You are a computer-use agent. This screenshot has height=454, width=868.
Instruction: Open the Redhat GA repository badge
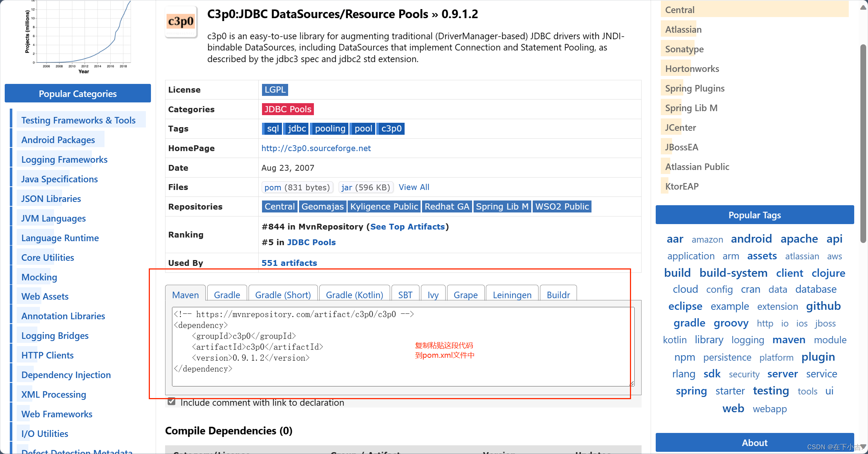click(447, 206)
